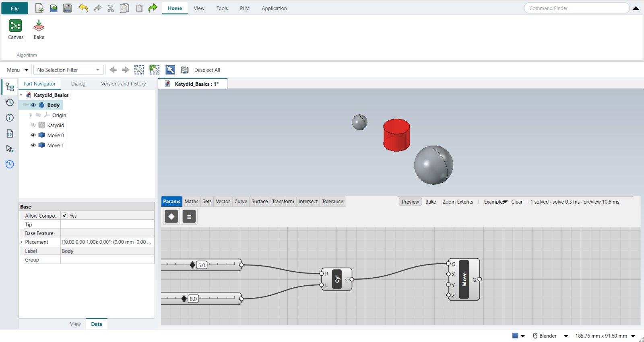The image size is (644, 342).
Task: Click the slider handle showing 5.0
Action: [x=192, y=265]
